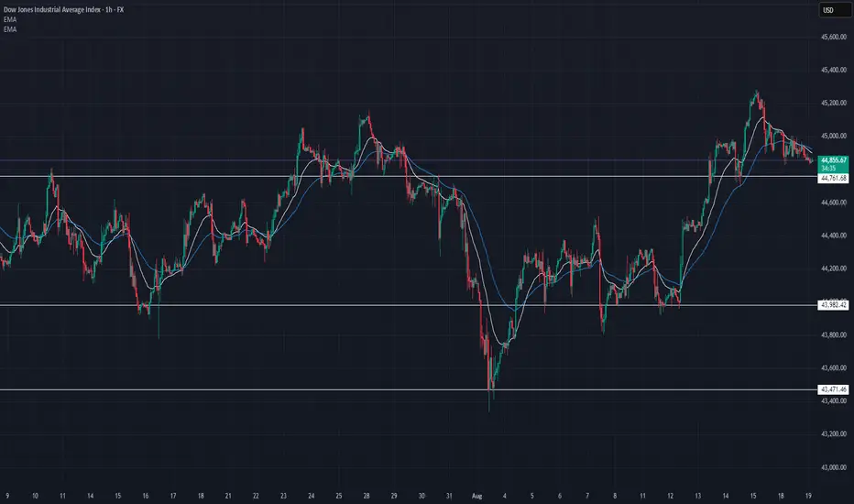
Task: Click the 44,200.00 price axis label
Action: click(832, 268)
